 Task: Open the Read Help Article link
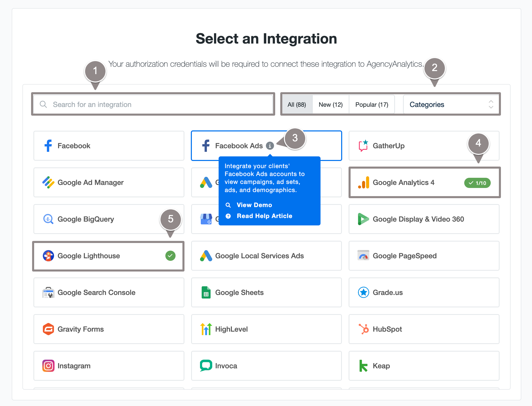[x=264, y=216]
